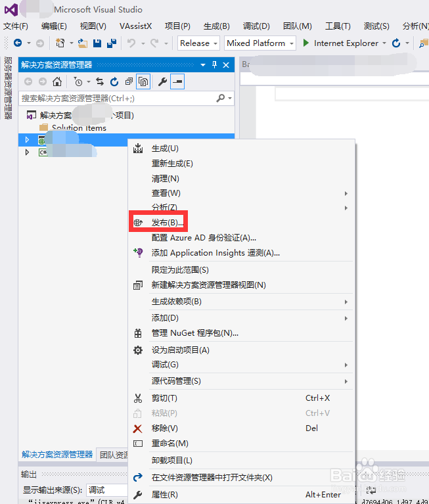429x504 pixels.
Task: Choose 生成(U) from the context menu
Action: click(242, 149)
